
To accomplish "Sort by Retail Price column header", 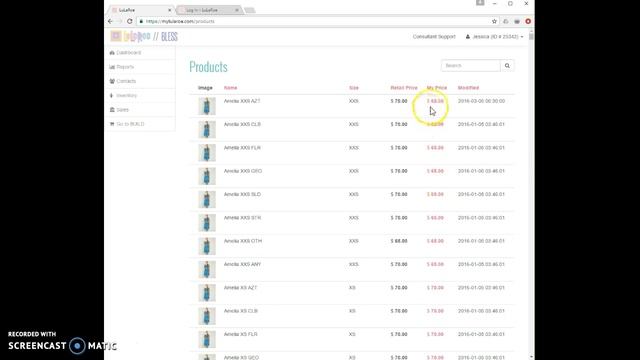I will pos(404,88).
